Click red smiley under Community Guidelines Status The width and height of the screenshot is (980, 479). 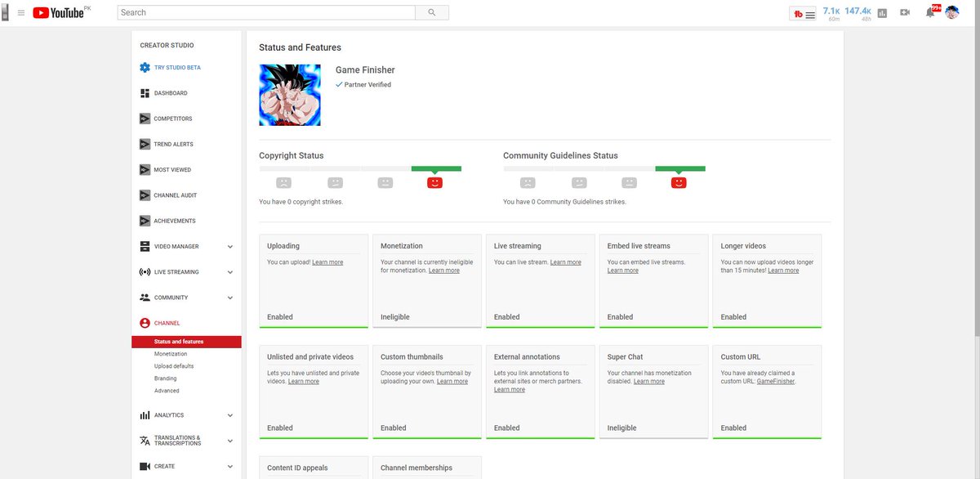coord(679,182)
